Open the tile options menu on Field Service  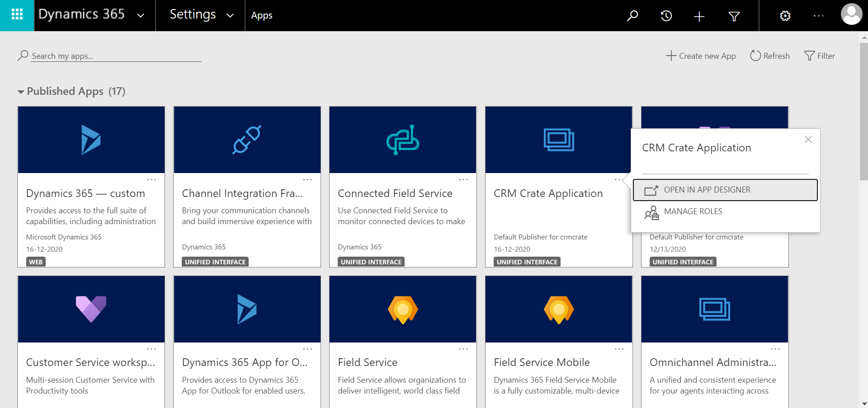(463, 349)
